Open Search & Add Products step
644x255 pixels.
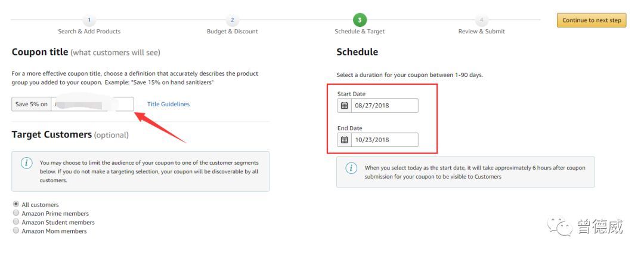point(89,31)
